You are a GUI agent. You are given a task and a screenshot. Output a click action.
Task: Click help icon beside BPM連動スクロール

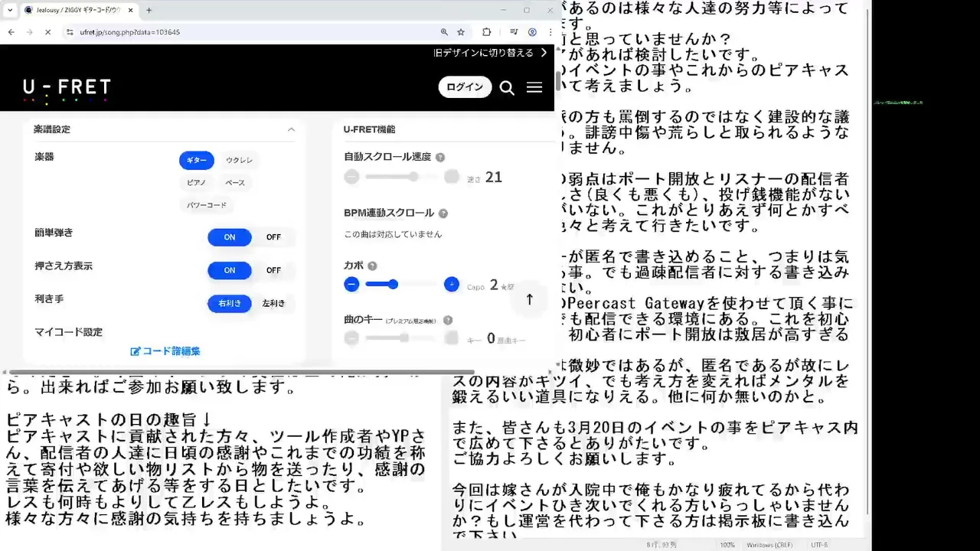pyautogui.click(x=443, y=214)
